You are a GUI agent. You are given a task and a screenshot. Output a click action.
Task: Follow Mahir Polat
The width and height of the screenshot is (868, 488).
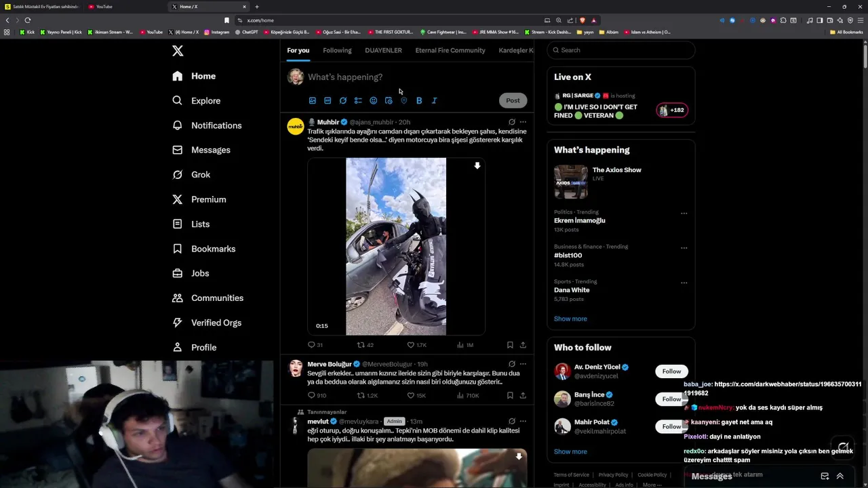tap(671, 426)
